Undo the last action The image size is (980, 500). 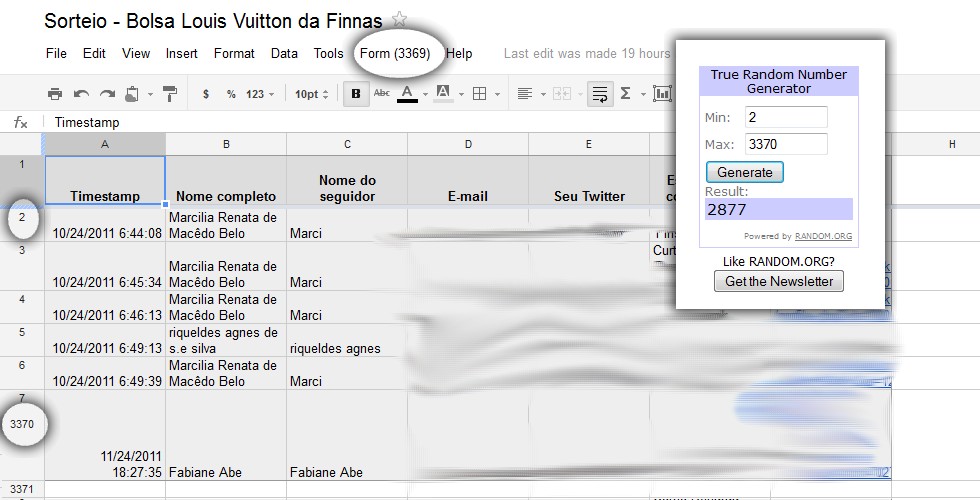81,94
